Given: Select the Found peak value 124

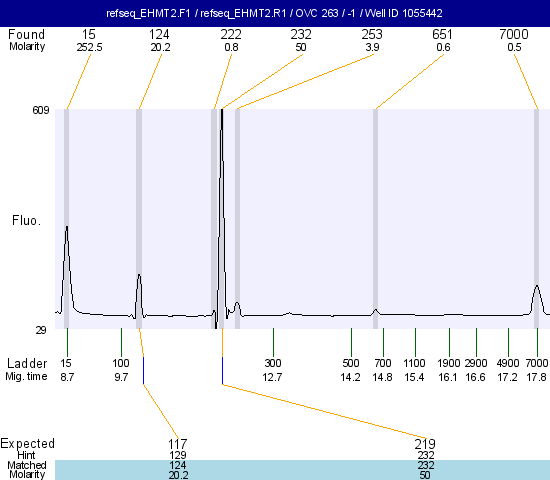Looking at the screenshot, I should 159,34.
